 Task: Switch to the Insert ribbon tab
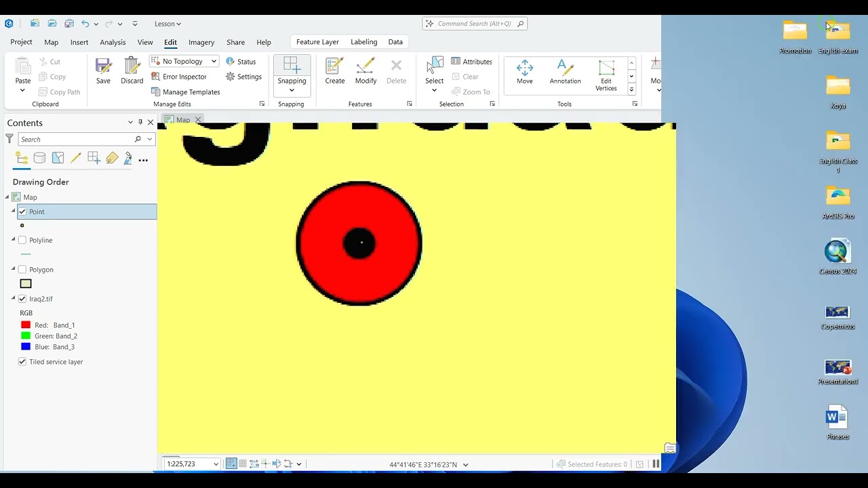pyautogui.click(x=79, y=42)
